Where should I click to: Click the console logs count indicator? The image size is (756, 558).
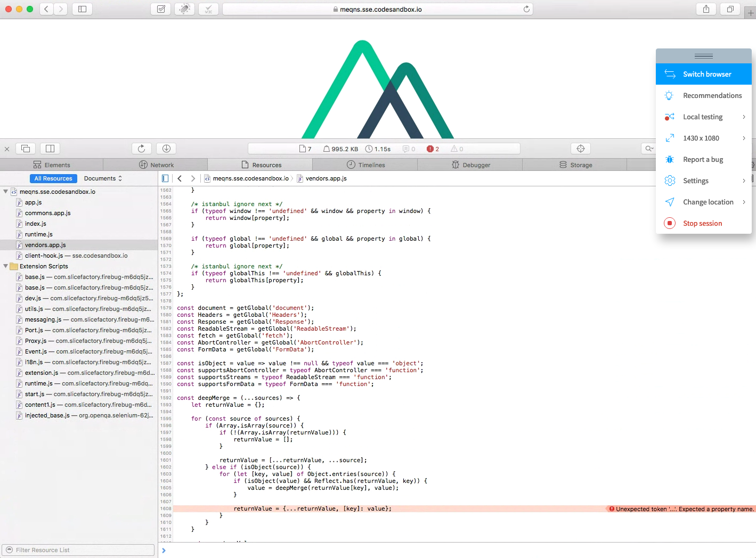(409, 149)
